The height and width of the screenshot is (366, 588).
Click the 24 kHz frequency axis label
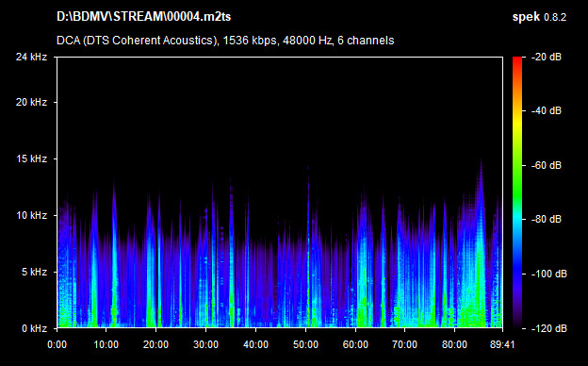[31, 57]
